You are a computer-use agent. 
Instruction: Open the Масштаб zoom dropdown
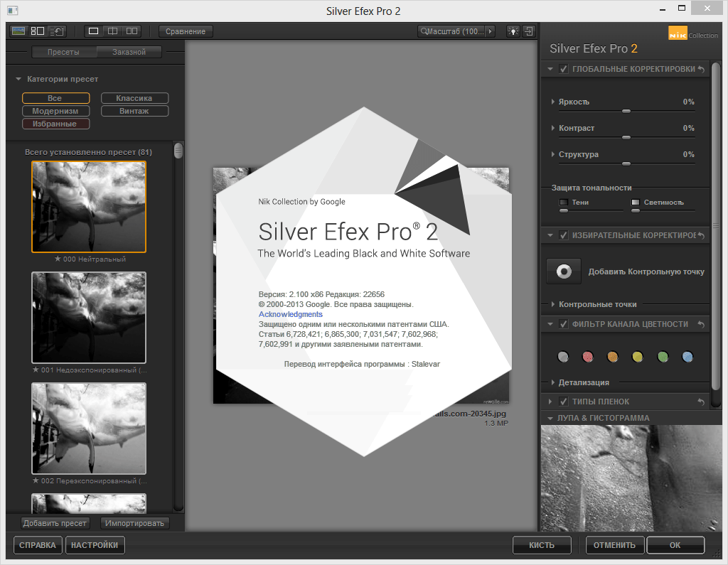tap(456, 31)
